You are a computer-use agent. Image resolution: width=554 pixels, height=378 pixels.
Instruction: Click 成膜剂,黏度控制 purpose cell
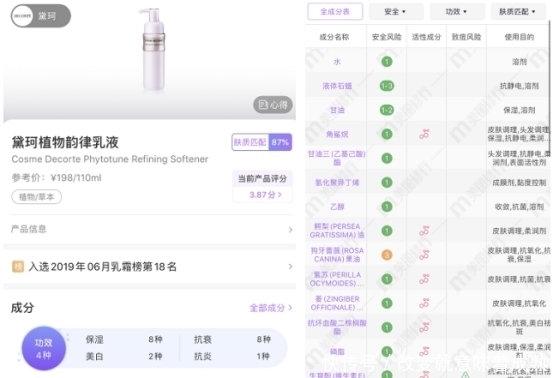(519, 183)
